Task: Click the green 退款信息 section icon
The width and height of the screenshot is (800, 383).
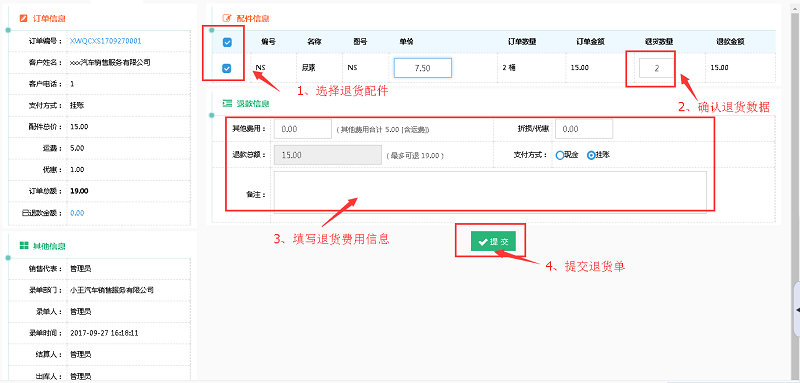Action: click(x=228, y=104)
